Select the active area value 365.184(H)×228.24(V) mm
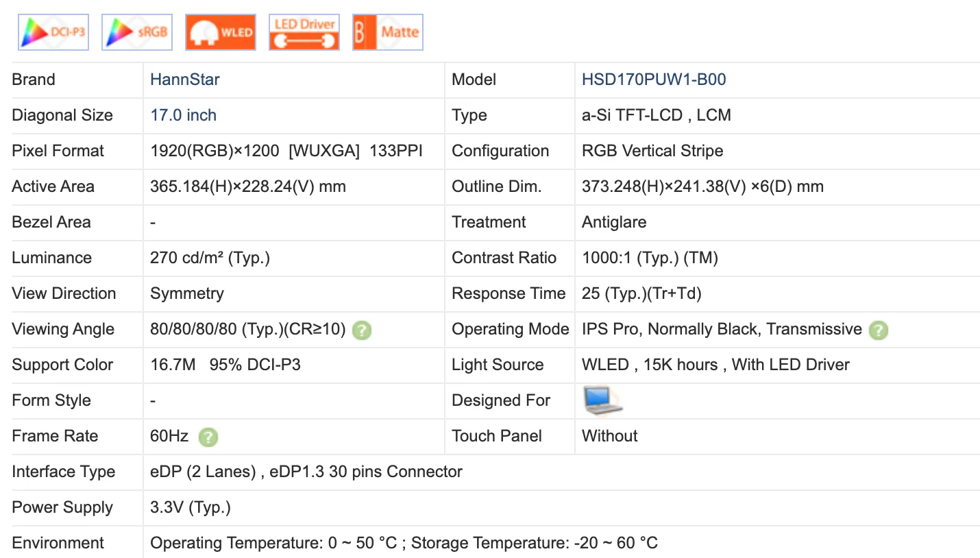 pyautogui.click(x=248, y=186)
